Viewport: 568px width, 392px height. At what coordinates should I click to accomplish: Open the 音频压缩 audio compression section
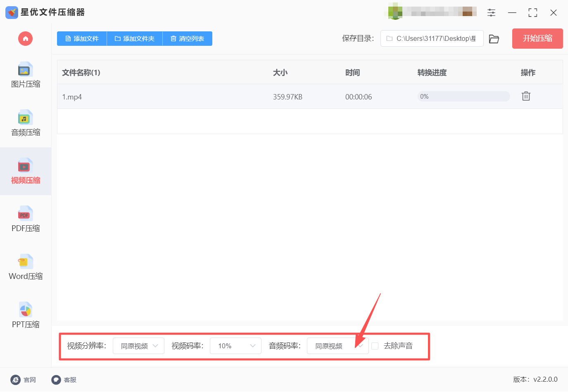pos(26,123)
